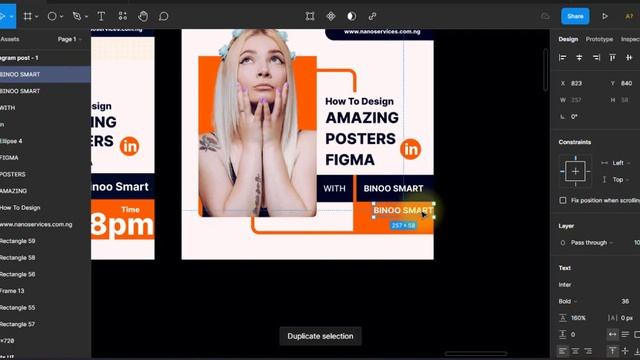Click the line height icon
The image size is (640, 360).
pyautogui.click(x=563, y=318)
